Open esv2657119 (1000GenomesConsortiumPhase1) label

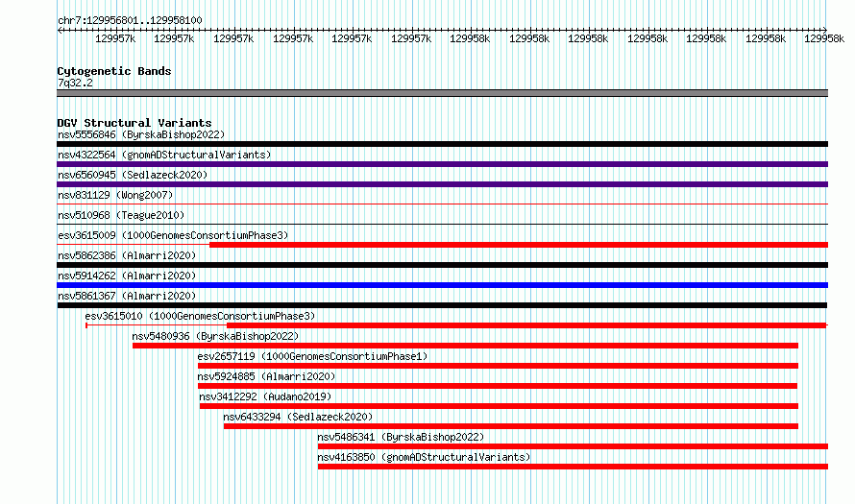pyautogui.click(x=312, y=356)
